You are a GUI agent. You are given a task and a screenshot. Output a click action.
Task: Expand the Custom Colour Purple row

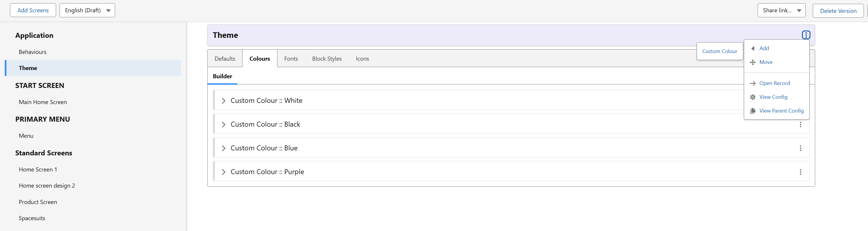[x=223, y=172]
